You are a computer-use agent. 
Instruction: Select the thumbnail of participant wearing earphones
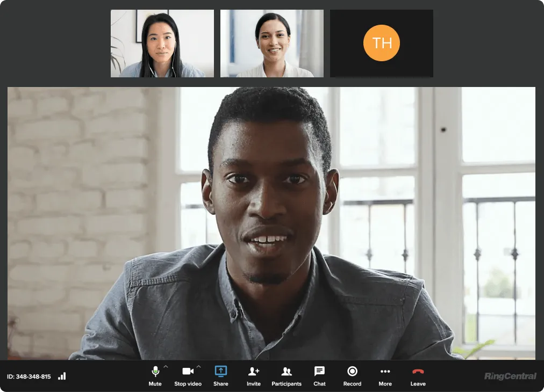click(x=162, y=43)
